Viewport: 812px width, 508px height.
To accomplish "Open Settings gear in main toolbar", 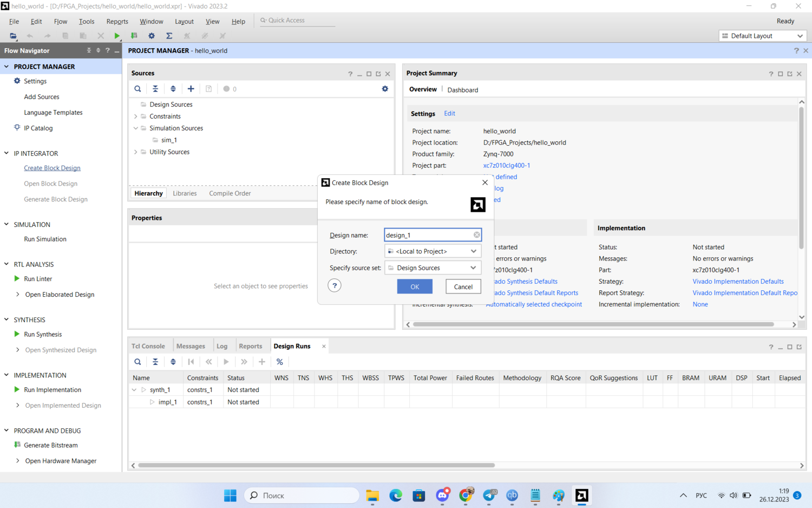I will tap(152, 36).
